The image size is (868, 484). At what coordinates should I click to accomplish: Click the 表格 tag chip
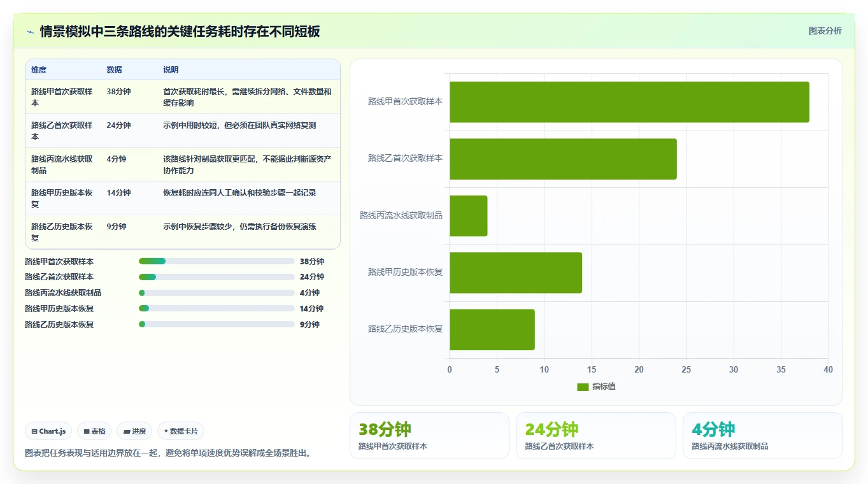pyautogui.click(x=94, y=431)
